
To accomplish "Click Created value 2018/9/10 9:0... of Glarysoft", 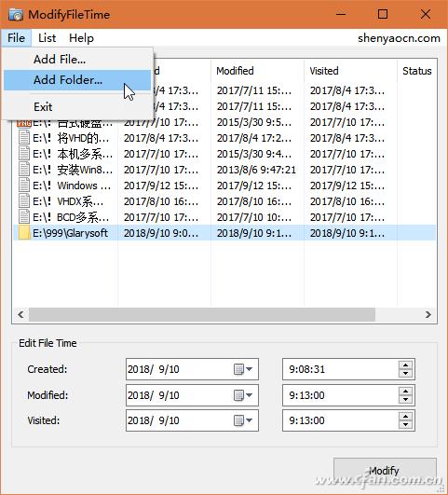I will (x=161, y=233).
